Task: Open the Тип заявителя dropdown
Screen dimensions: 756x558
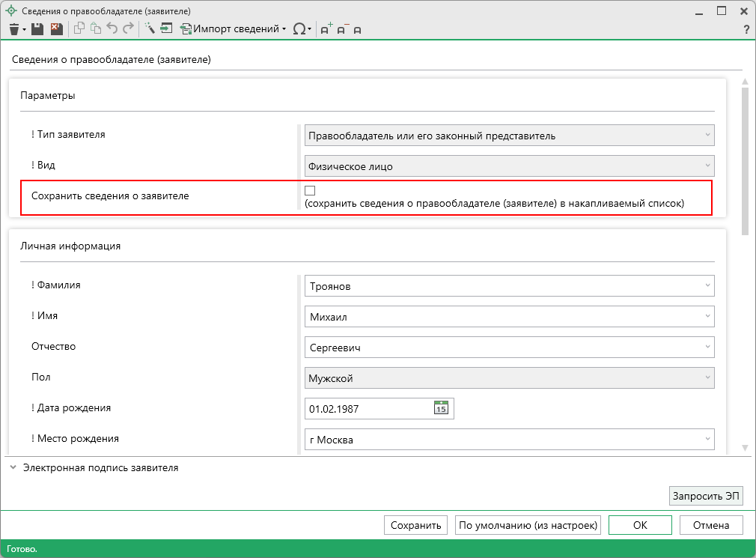Action: point(509,136)
